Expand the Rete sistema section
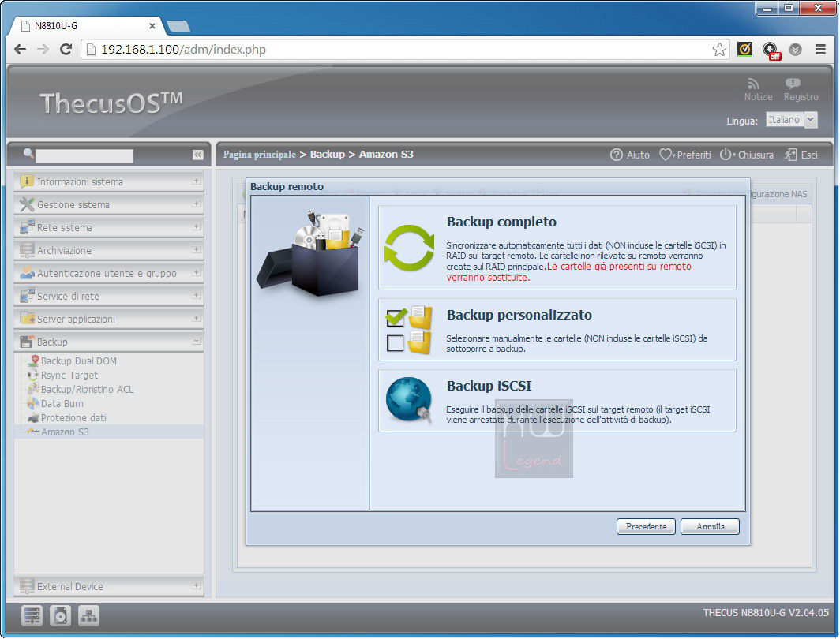This screenshot has width=840, height=639. 196,226
